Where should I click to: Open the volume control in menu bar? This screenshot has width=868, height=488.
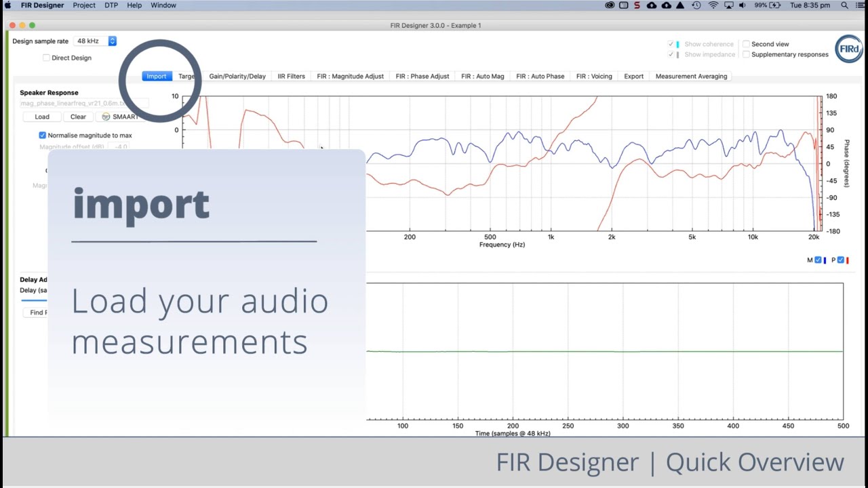743,5
